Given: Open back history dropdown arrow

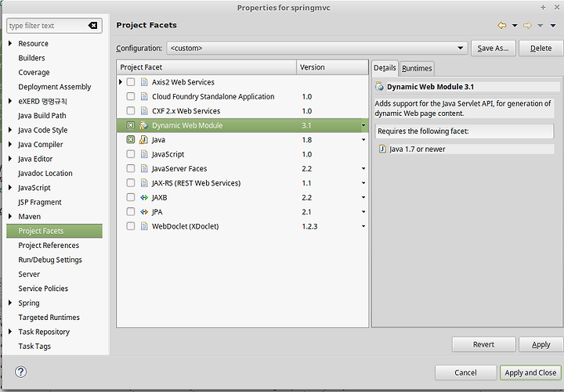Looking at the screenshot, I should click(515, 26).
